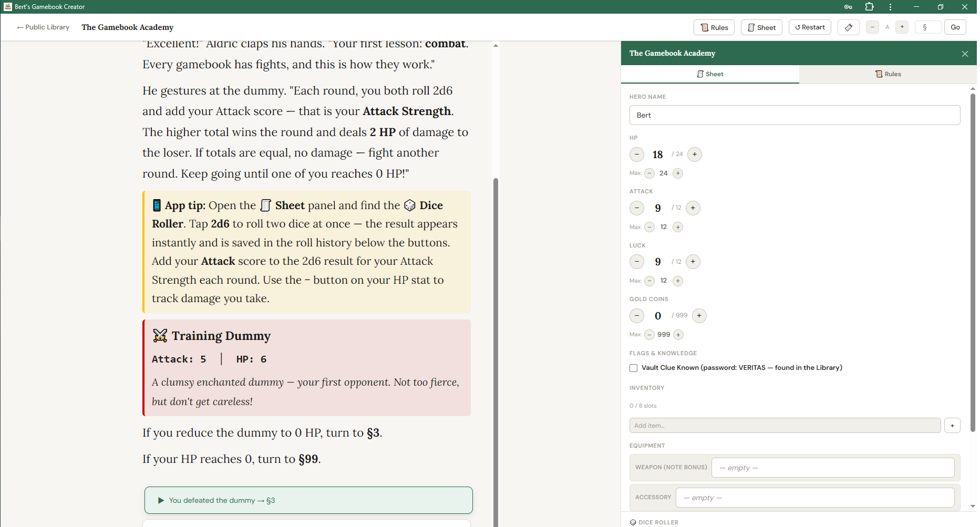Close The Gamebook Academy side panel

965,54
